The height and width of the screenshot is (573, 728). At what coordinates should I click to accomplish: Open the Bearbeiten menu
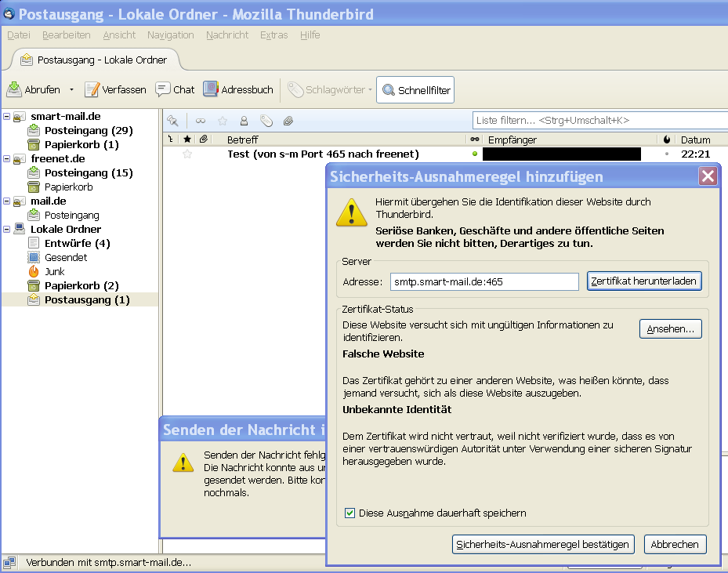point(67,34)
